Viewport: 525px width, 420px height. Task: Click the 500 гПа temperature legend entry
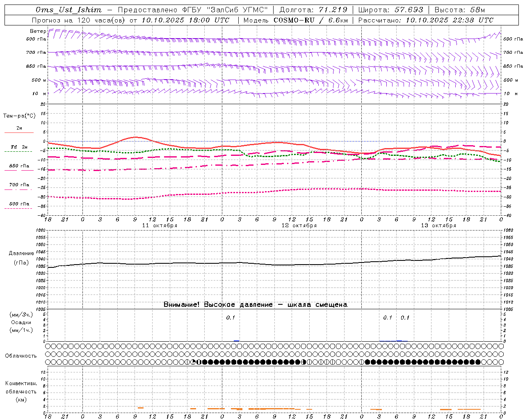point(19,203)
